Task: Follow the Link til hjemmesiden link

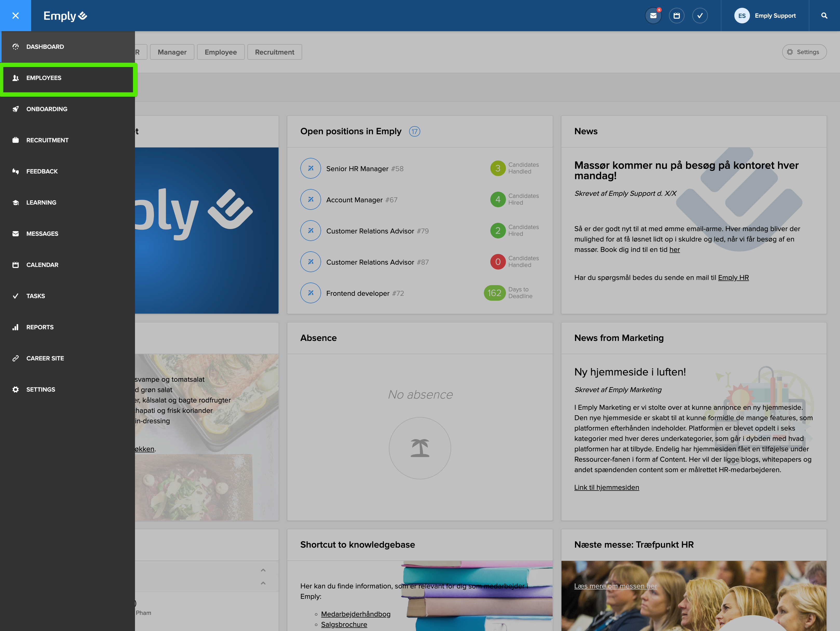Action: [606, 487]
